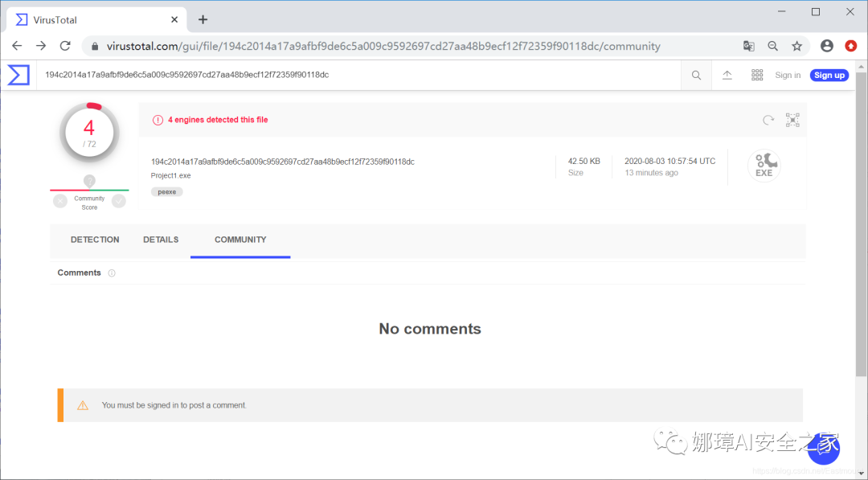Close the VirusTotal browser tab
Image resolution: width=868 pixels, height=480 pixels.
coord(174,19)
